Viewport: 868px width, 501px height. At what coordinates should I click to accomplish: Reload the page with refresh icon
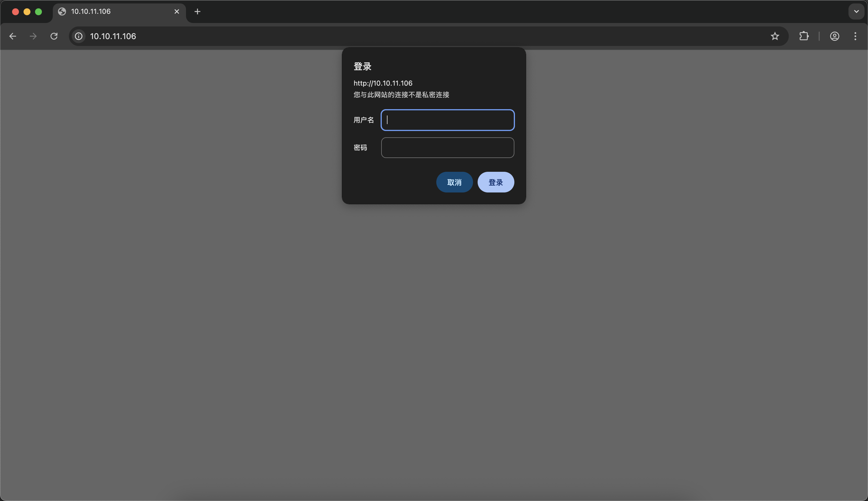point(54,36)
